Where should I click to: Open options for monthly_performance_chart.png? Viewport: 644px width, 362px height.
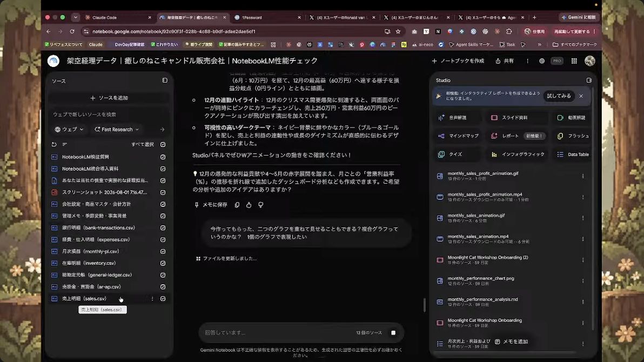point(582,280)
